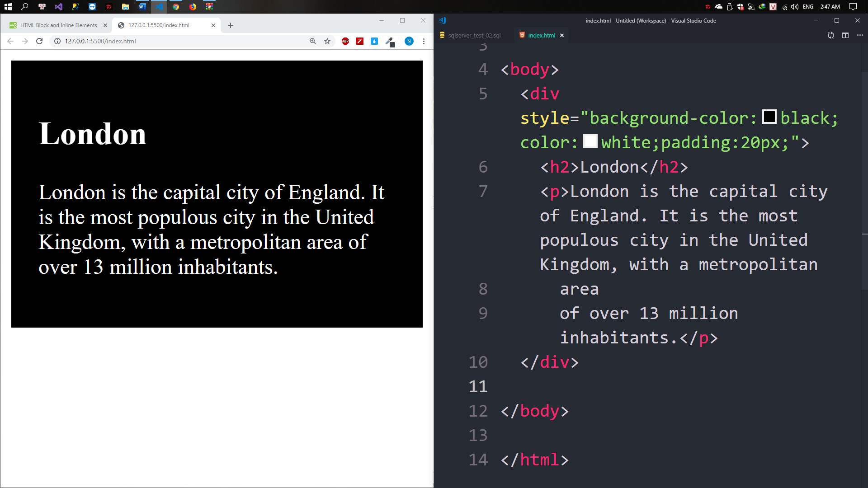Open Chrome's three-dot menu

tap(424, 41)
